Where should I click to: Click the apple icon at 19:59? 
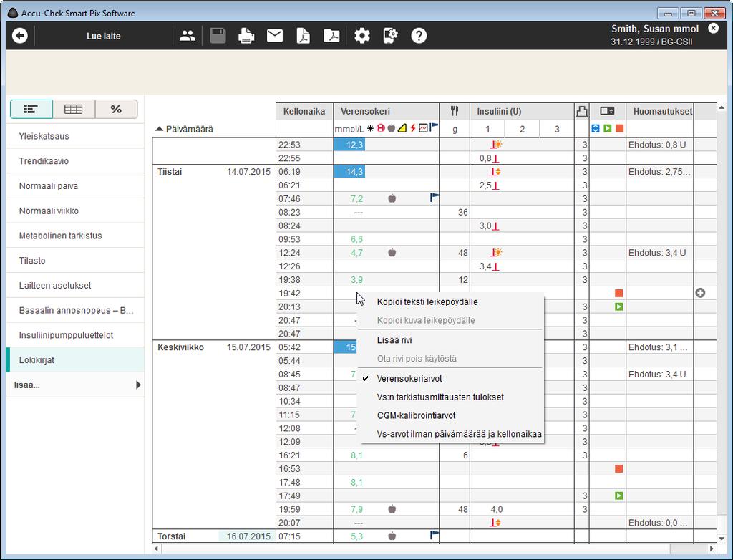pyautogui.click(x=392, y=509)
